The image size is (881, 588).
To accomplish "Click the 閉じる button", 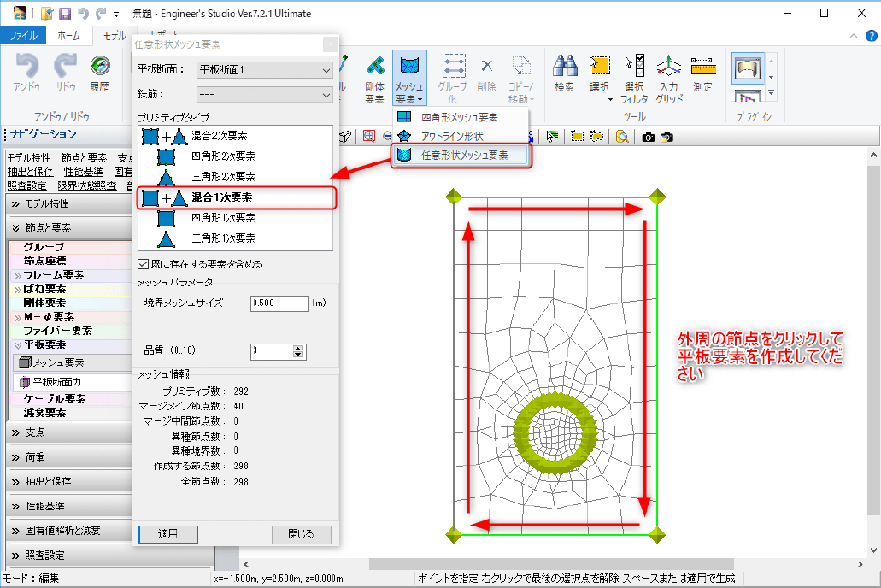I will click(x=301, y=534).
